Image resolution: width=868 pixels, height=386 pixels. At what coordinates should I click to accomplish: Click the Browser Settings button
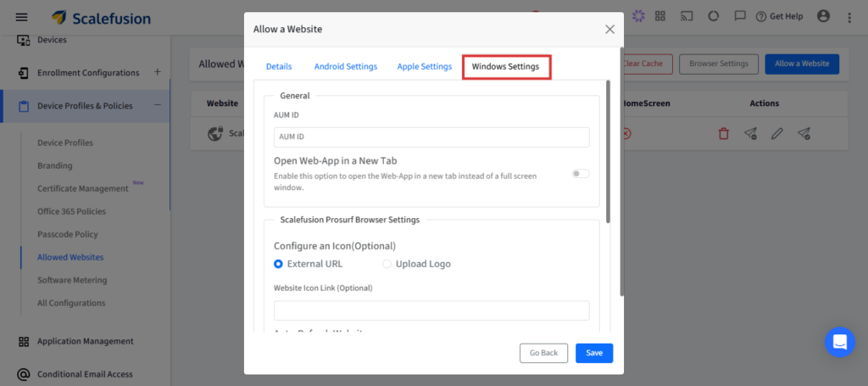719,64
